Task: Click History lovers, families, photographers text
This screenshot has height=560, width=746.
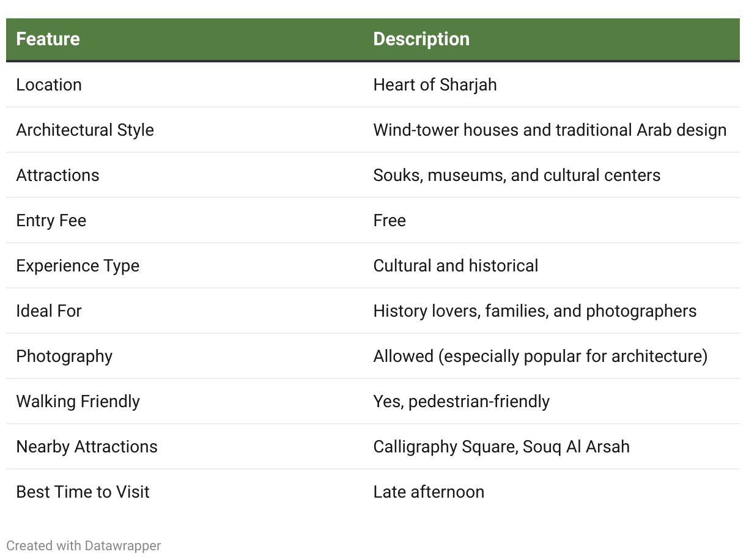Action: coord(535,311)
